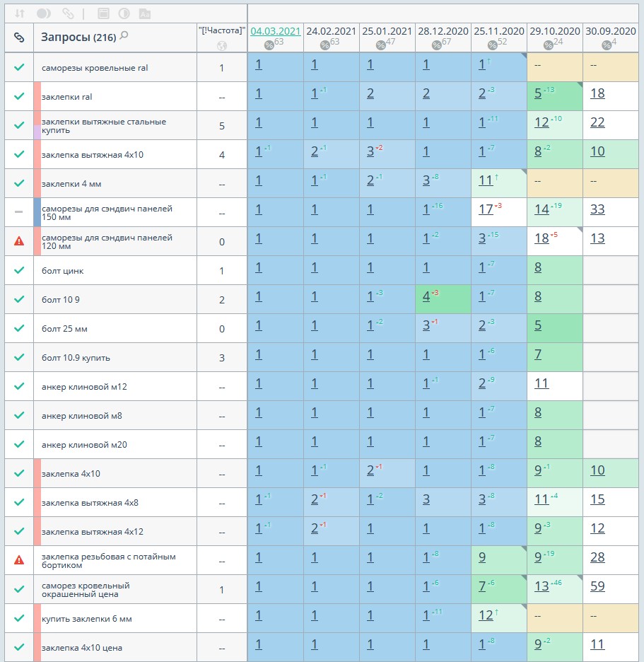Click the percent icon under 24.02.2021
This screenshot has width=644, height=662.
(x=325, y=45)
